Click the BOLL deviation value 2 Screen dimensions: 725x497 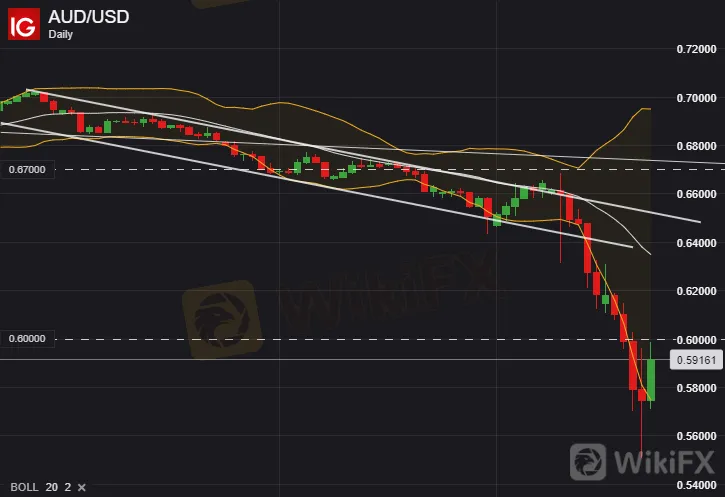(68, 487)
